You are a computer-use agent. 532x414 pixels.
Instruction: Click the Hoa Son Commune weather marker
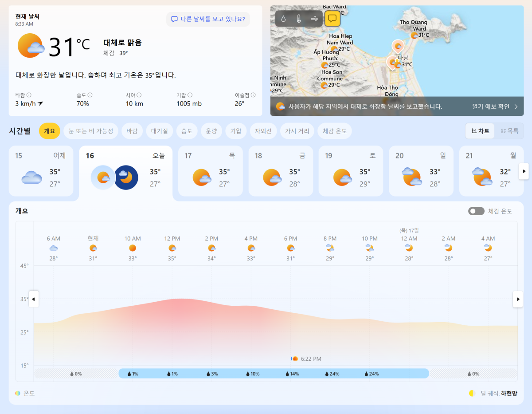pyautogui.click(x=324, y=85)
